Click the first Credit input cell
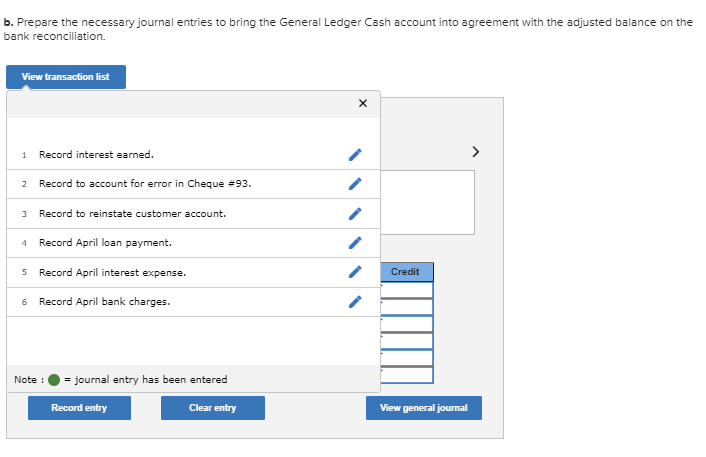Image resolution: width=706 pixels, height=457 pixels. (x=407, y=290)
